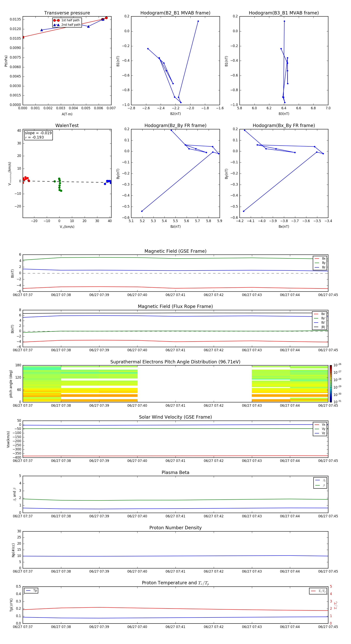Click 'Bx' in GSE magnetic field legend
351x644 pixels.
point(320,259)
